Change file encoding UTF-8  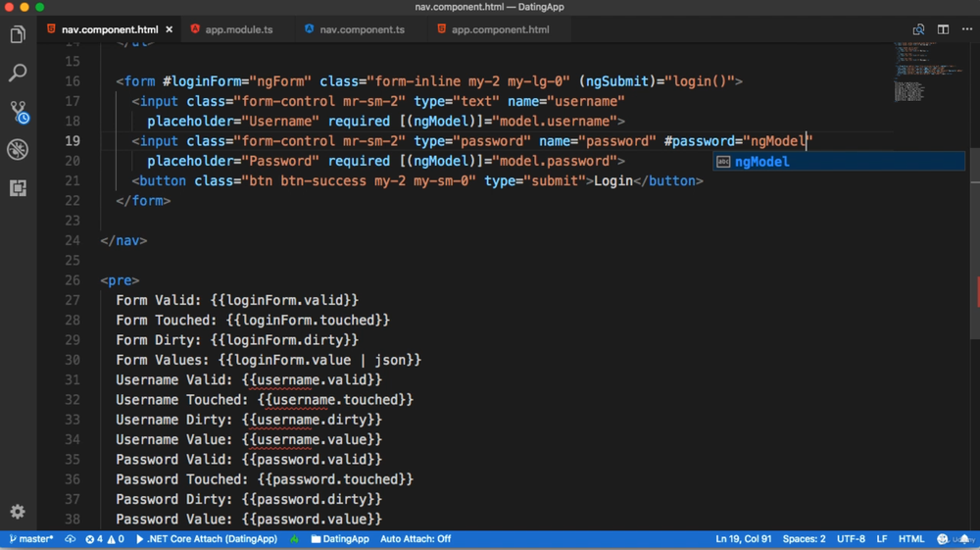click(x=851, y=539)
